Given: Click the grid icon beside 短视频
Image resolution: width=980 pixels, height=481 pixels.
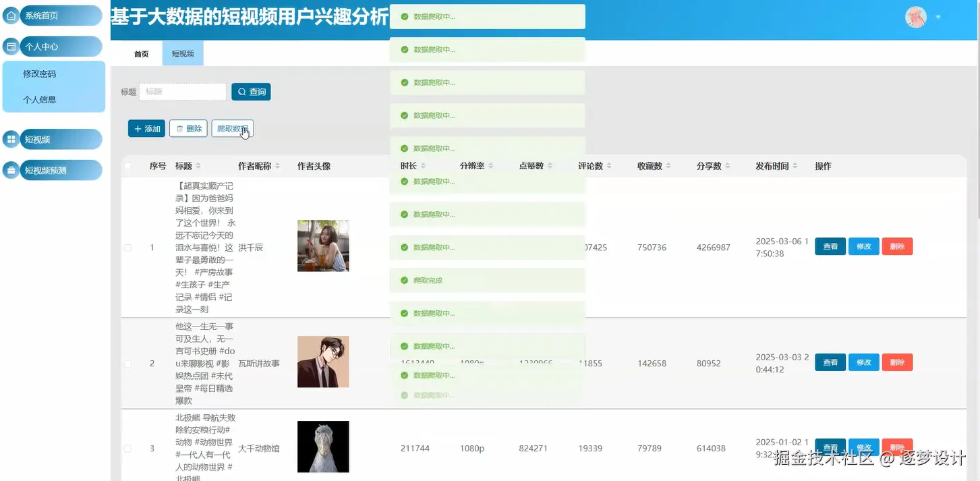Looking at the screenshot, I should [11, 140].
